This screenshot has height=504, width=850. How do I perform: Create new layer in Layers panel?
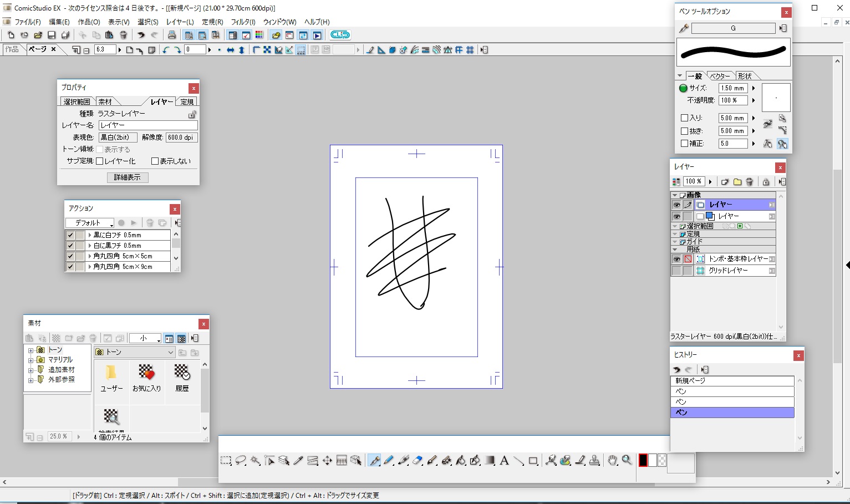725,182
